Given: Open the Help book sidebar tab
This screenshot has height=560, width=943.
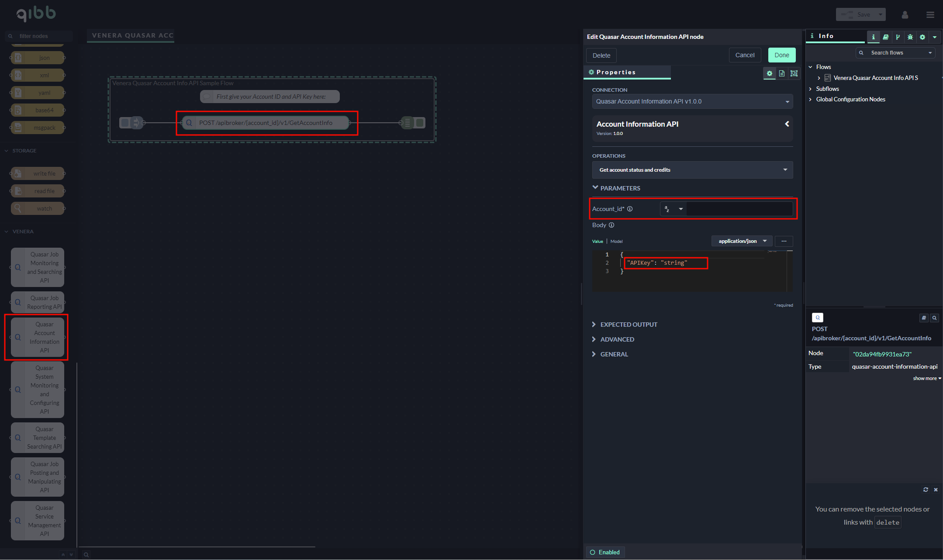Looking at the screenshot, I should pos(885,37).
